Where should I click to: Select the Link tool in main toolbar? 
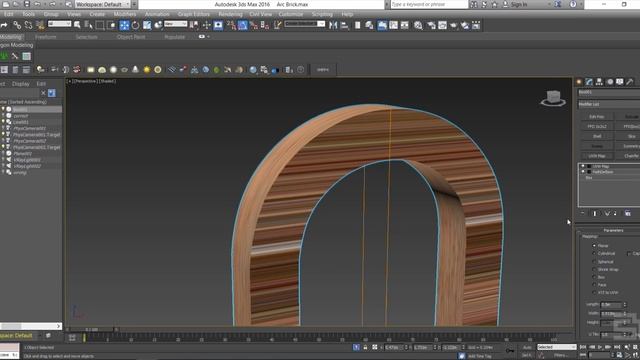[x=17, y=25]
